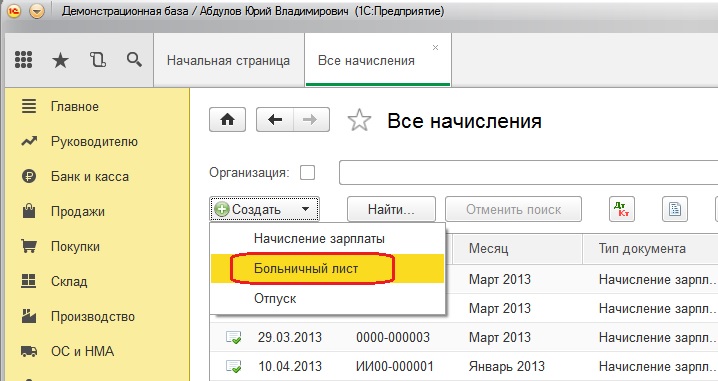718x381 pixels.
Task: Click the Главное hamburger icon
Action: pyautogui.click(x=29, y=107)
